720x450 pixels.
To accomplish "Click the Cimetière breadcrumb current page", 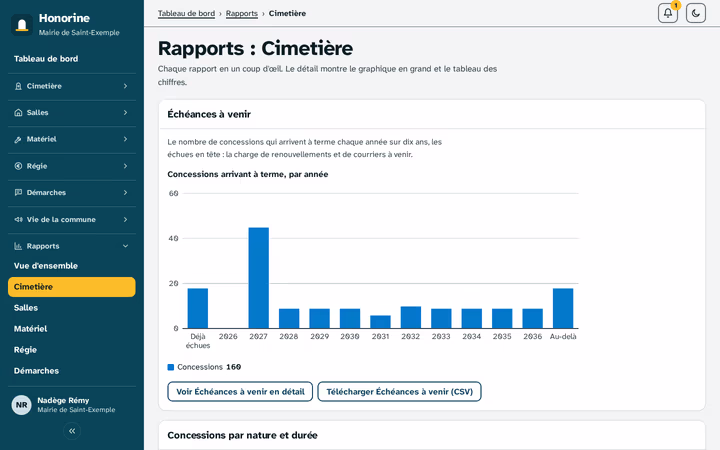I will coord(287,13).
